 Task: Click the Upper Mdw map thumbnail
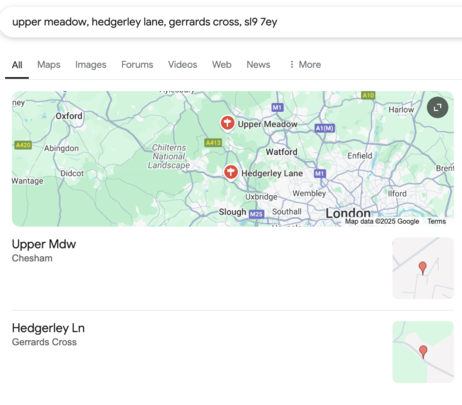[x=423, y=268]
